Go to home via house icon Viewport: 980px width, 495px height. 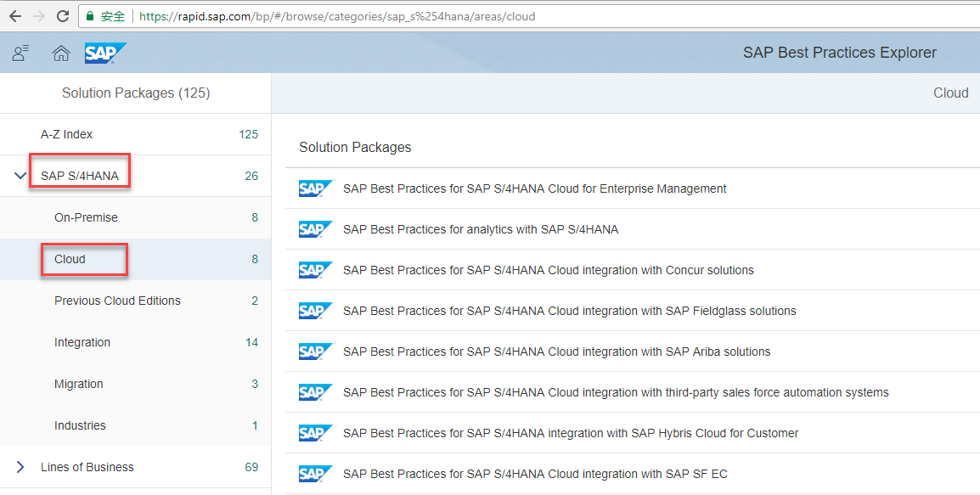[x=60, y=53]
